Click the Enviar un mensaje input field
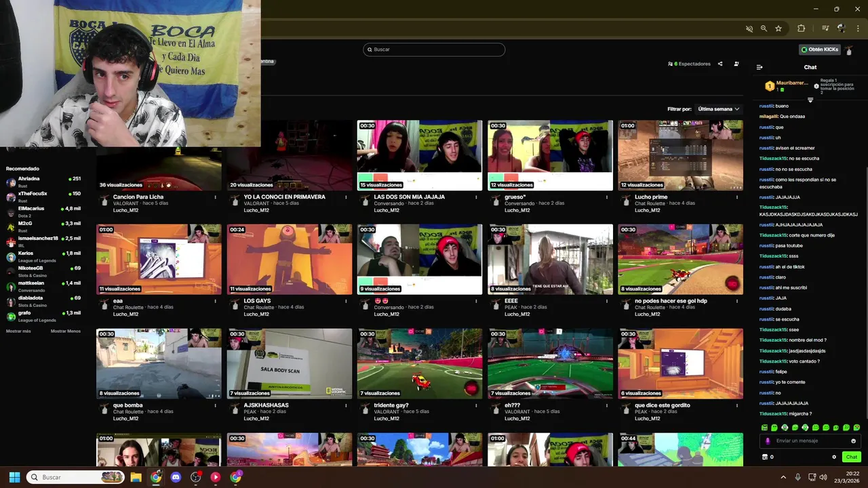868x488 pixels. 810,441
